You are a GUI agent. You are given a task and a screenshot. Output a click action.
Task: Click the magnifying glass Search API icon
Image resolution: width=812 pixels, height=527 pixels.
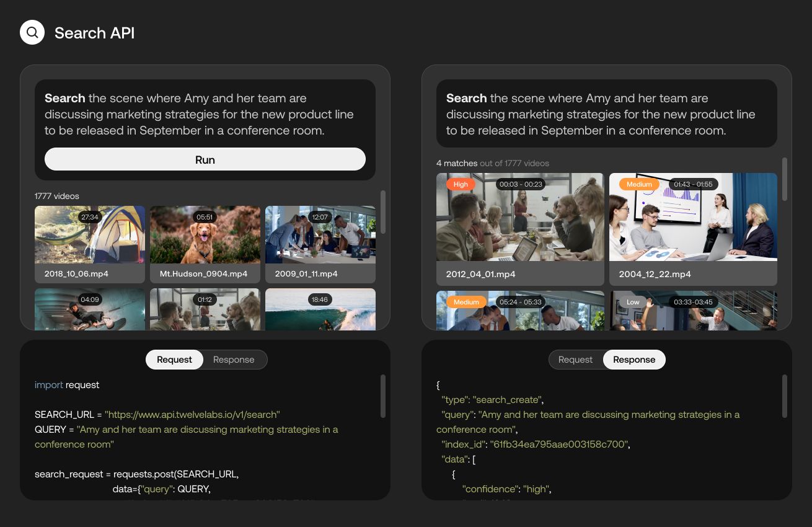tap(32, 32)
